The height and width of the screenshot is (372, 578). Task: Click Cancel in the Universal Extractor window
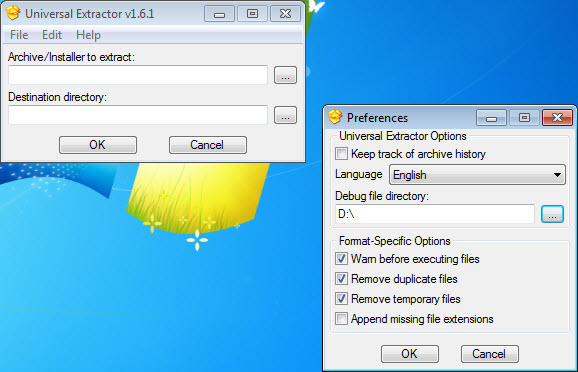coord(208,145)
